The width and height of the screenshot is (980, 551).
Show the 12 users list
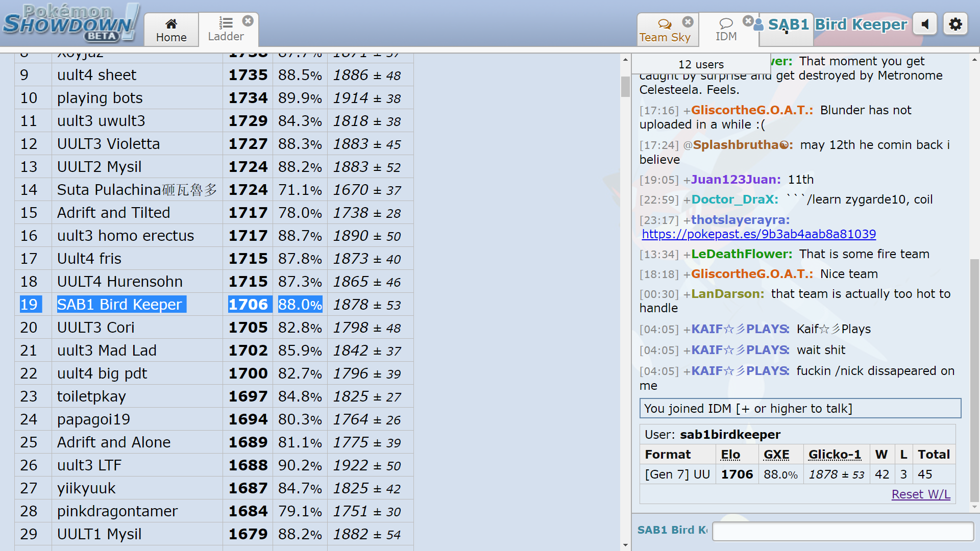click(701, 64)
